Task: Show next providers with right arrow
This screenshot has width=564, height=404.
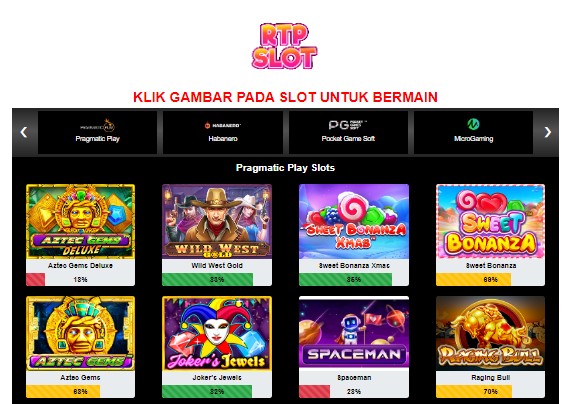Action: point(547,132)
